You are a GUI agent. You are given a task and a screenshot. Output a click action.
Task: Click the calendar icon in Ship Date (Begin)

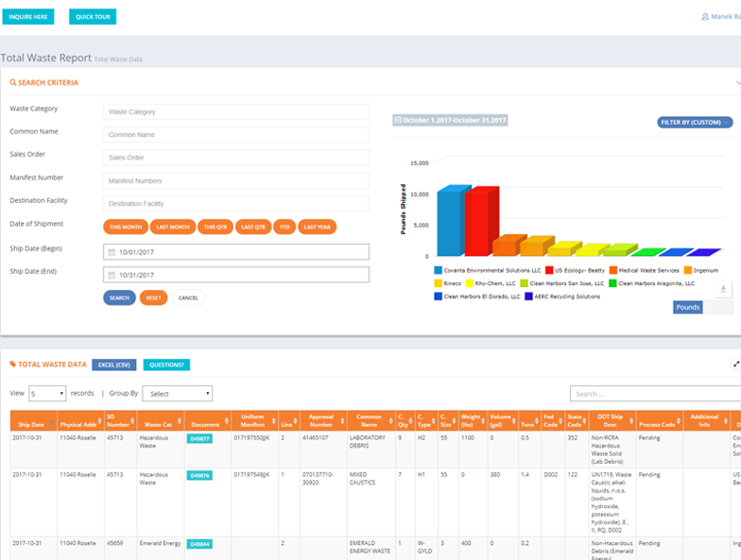point(112,252)
